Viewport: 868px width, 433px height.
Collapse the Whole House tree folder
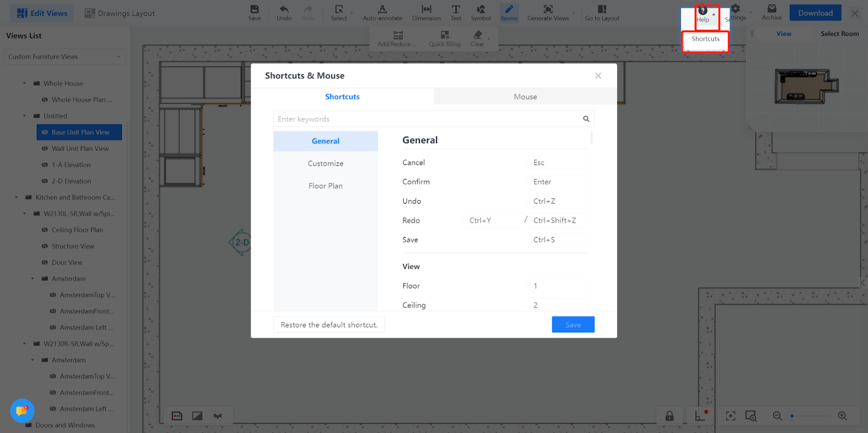24,84
